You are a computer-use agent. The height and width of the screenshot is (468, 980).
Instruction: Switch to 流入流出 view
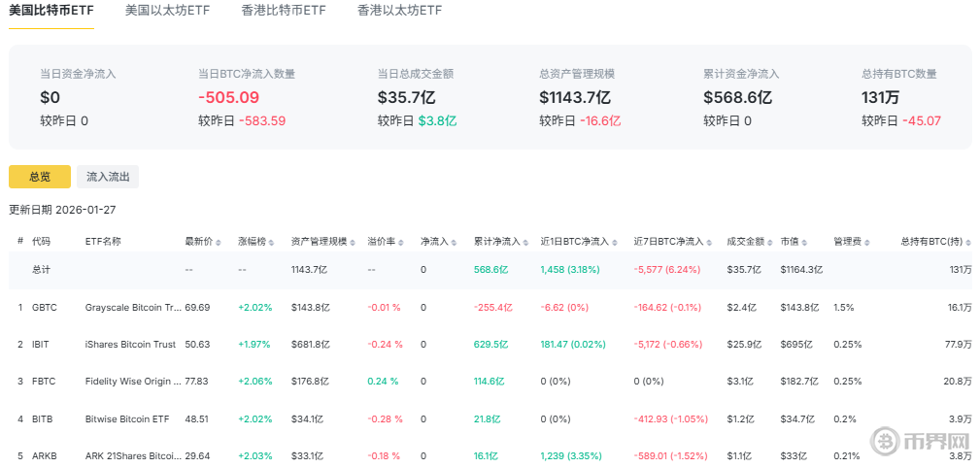pyautogui.click(x=108, y=177)
